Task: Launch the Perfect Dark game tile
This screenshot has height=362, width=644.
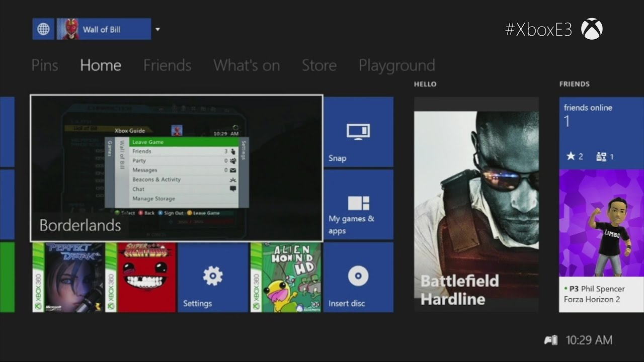Action: [x=68, y=278]
